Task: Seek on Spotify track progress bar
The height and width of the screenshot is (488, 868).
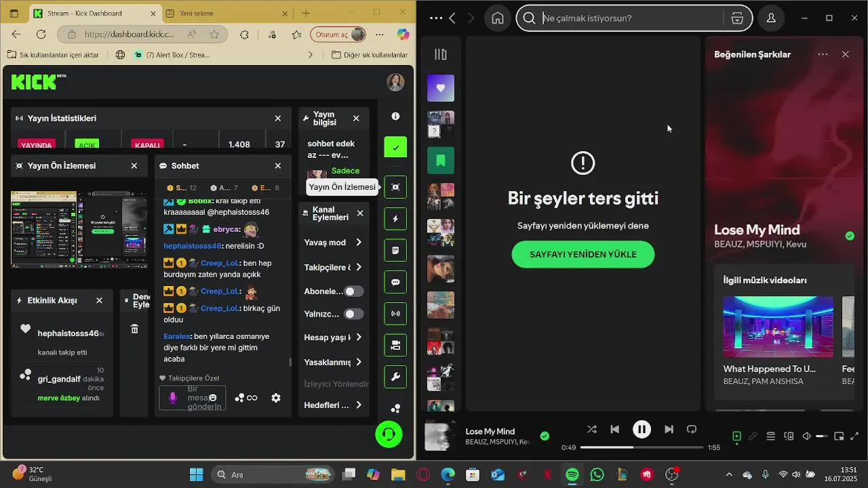Action: click(642, 447)
